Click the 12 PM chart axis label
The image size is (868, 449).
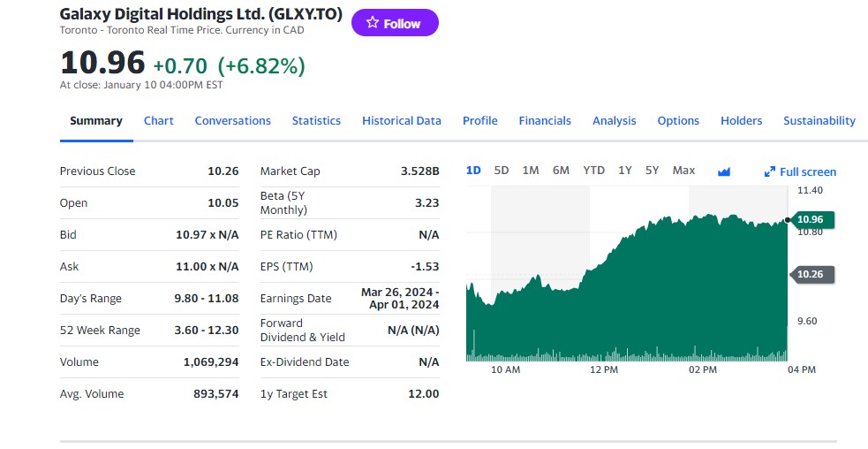(x=604, y=369)
